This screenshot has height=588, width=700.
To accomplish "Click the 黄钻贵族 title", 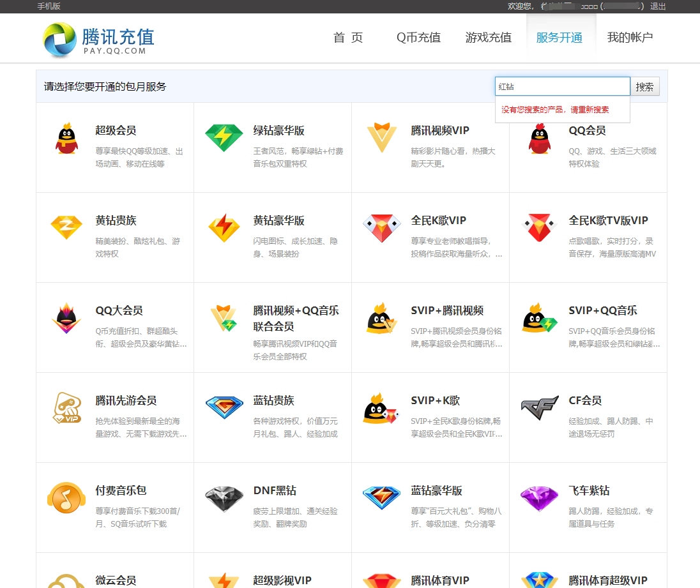I will [x=116, y=220].
